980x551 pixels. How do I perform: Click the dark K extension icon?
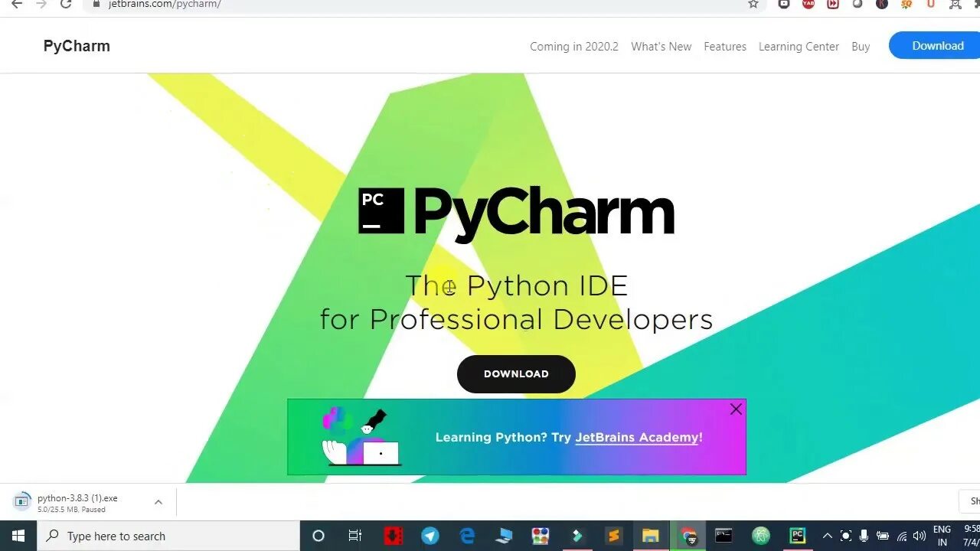tap(882, 4)
